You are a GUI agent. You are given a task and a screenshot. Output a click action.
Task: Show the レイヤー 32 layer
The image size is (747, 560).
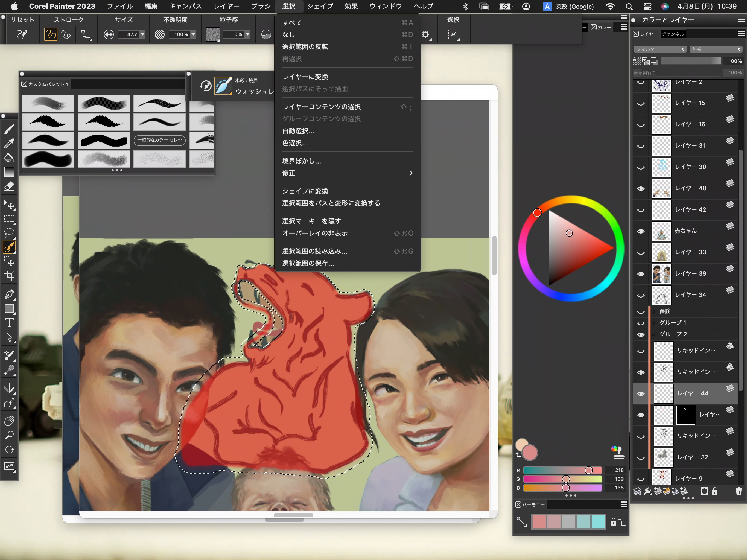641,458
